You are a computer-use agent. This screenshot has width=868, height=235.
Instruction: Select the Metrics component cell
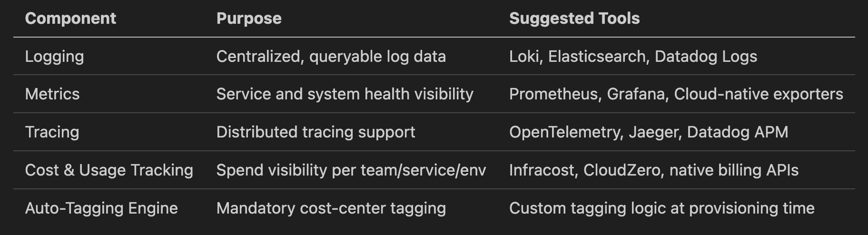pyautogui.click(x=52, y=94)
